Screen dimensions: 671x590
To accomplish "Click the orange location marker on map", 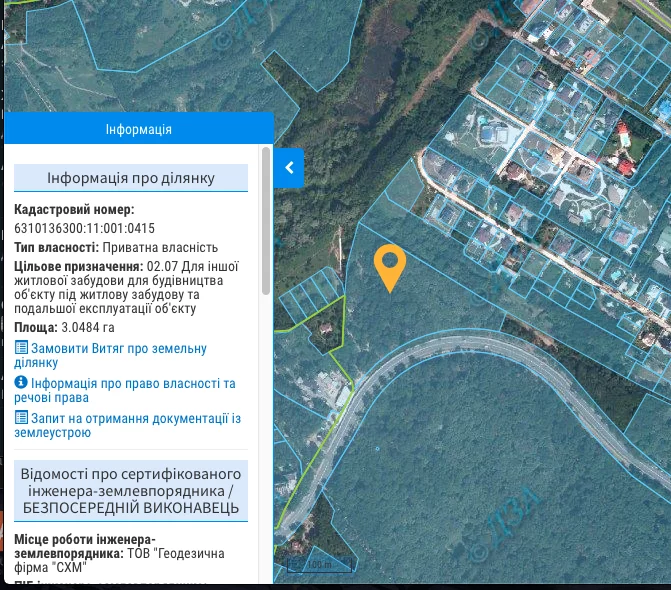I will pyautogui.click(x=390, y=269).
